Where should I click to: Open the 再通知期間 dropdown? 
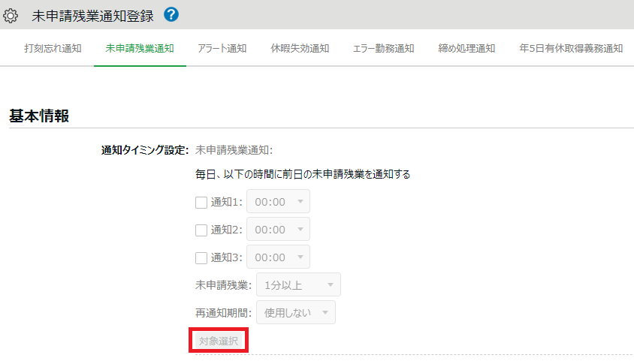(x=295, y=313)
